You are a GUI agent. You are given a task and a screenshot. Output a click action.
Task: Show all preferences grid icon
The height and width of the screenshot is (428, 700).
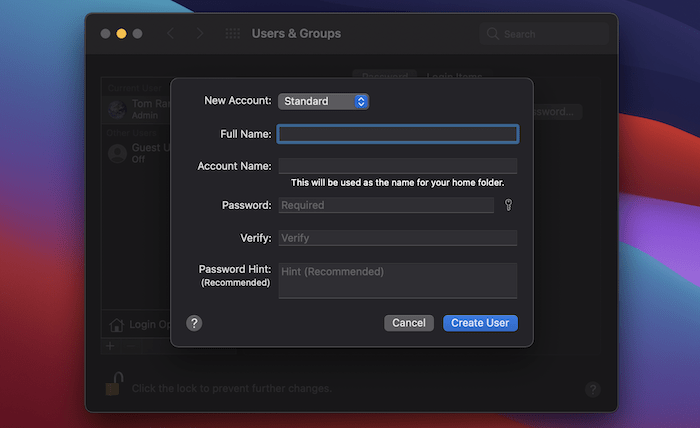[x=232, y=33]
